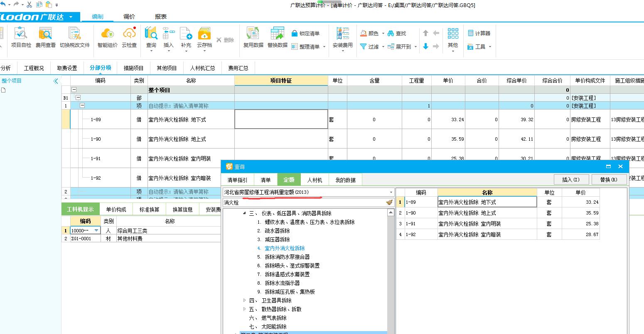
Task: Click the 项目自检 toolbar icon
Action: (21, 38)
